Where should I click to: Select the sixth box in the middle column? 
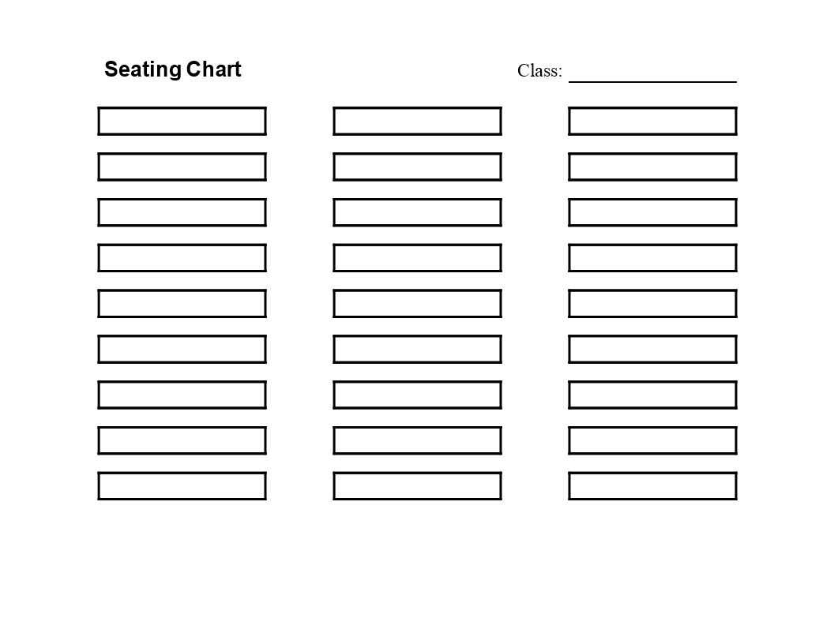tap(417, 349)
